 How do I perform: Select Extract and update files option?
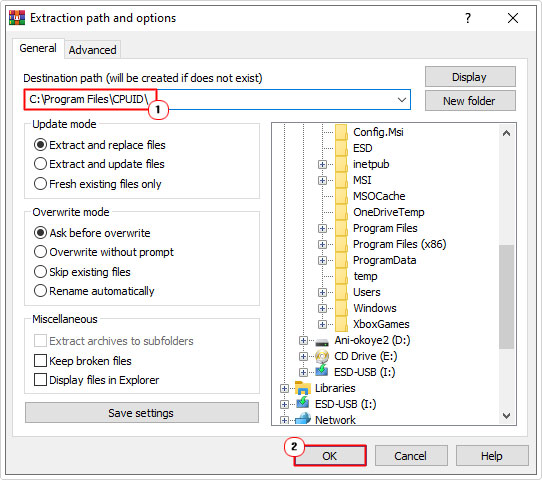99,164
